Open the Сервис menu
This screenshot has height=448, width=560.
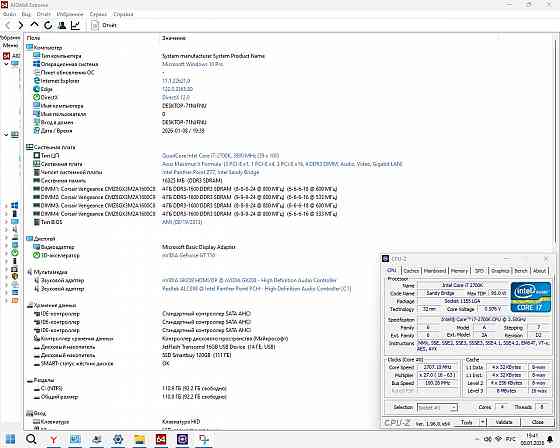click(98, 14)
